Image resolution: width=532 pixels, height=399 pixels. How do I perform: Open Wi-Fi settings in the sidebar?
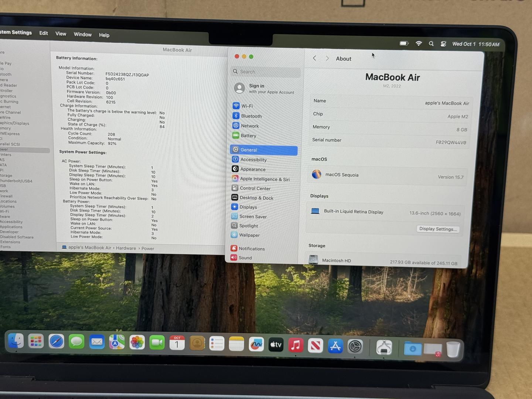[x=247, y=106]
